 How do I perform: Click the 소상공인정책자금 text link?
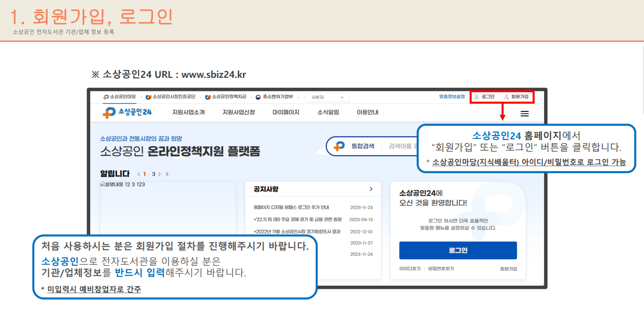point(229,97)
